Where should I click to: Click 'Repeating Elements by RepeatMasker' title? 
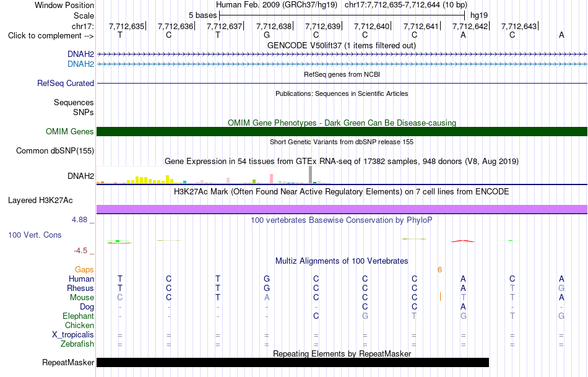click(342, 353)
